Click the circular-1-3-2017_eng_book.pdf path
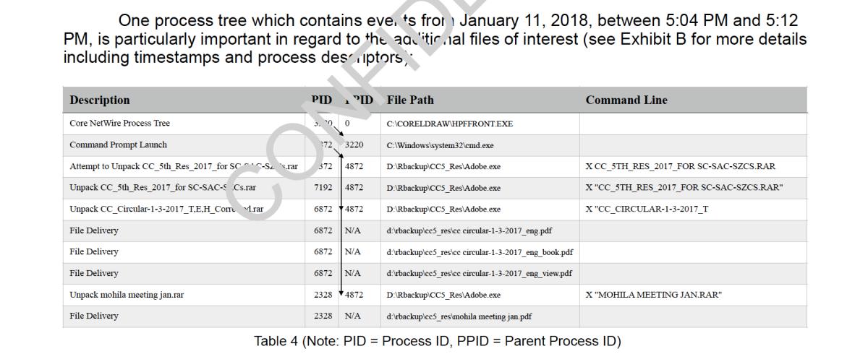The height and width of the screenshot is (354, 868). pyautogui.click(x=480, y=252)
